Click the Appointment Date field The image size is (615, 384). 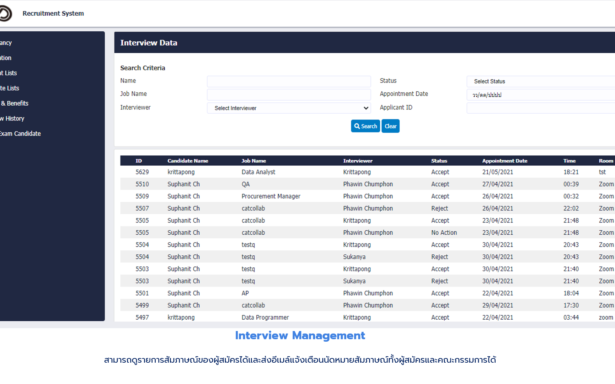coord(540,95)
